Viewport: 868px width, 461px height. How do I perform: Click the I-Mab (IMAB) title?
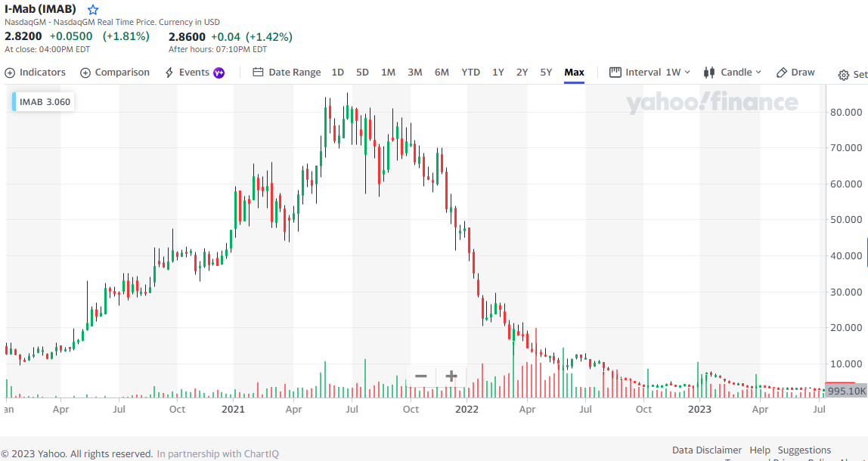[40, 9]
